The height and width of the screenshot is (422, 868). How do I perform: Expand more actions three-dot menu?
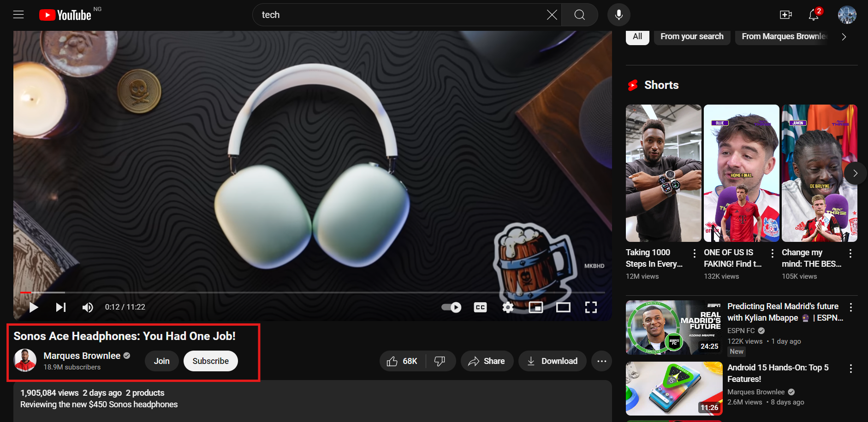click(601, 361)
